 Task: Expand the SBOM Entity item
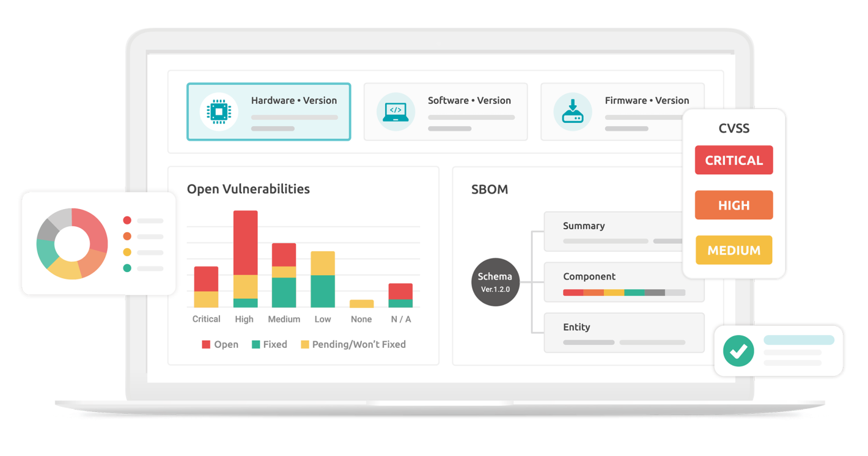(x=623, y=333)
